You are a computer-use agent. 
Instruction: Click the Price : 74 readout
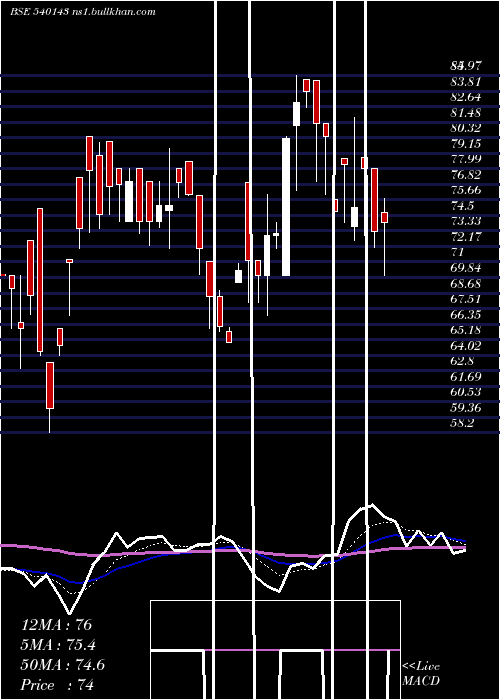(x=57, y=685)
